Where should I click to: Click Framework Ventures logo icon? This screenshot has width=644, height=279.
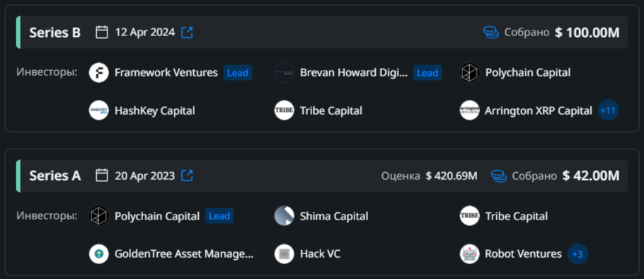(x=99, y=73)
